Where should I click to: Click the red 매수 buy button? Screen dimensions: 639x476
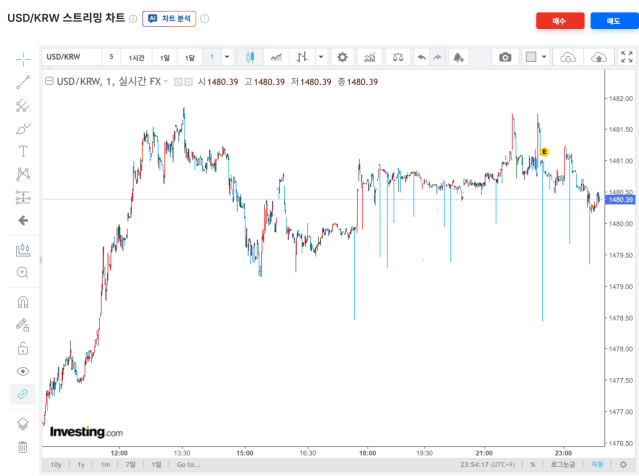pyautogui.click(x=559, y=20)
